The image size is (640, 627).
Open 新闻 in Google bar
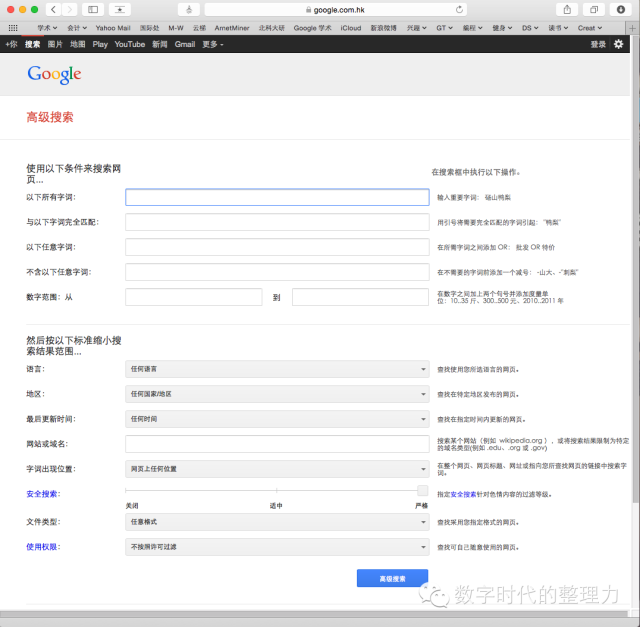(160, 44)
